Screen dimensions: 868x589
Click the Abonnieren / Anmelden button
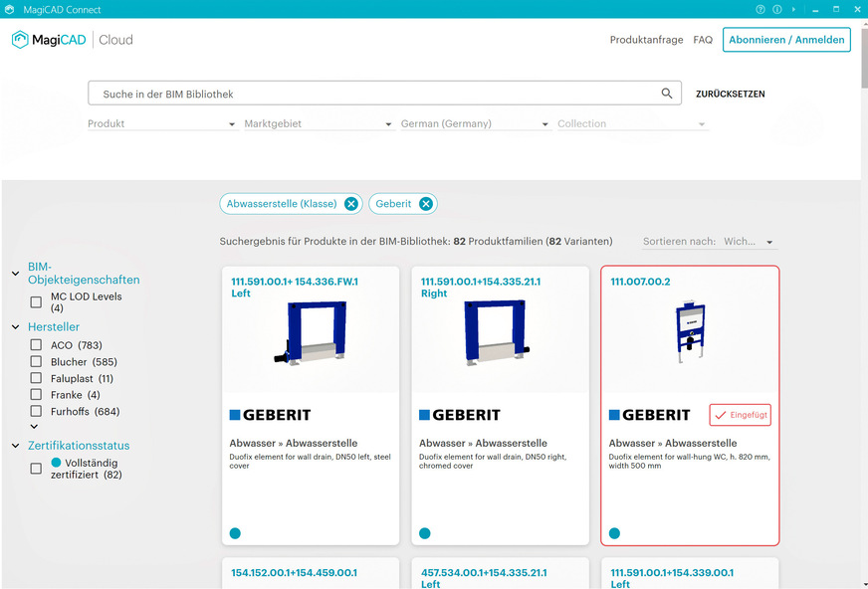pyautogui.click(x=786, y=40)
